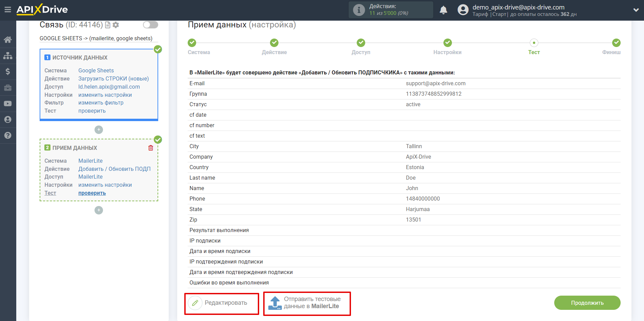Open briefcase icon in sidebar
The image size is (644, 321).
8,88
